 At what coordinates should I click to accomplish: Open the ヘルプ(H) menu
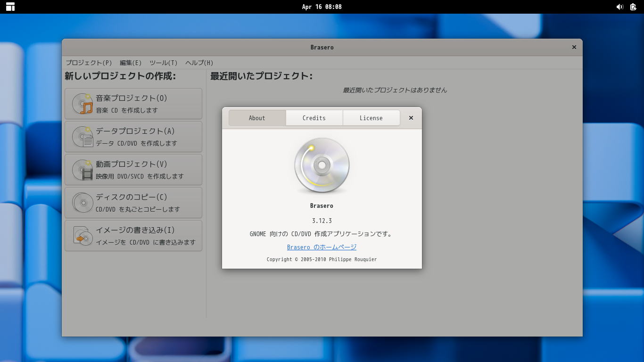(199, 63)
